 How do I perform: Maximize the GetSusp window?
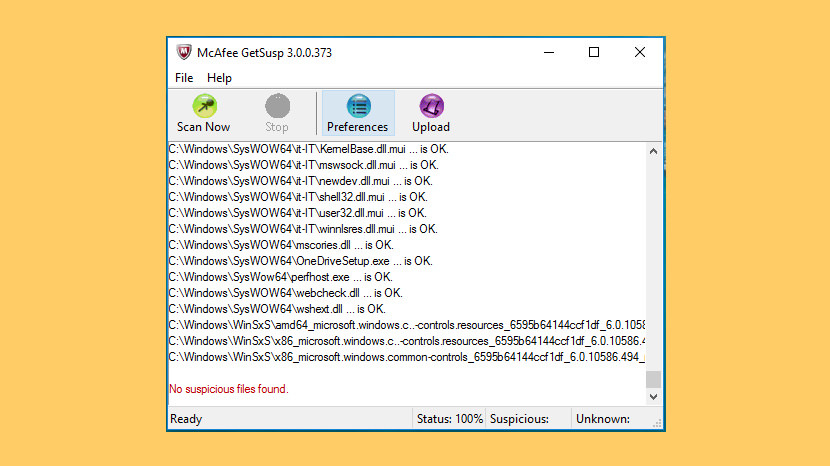594,53
